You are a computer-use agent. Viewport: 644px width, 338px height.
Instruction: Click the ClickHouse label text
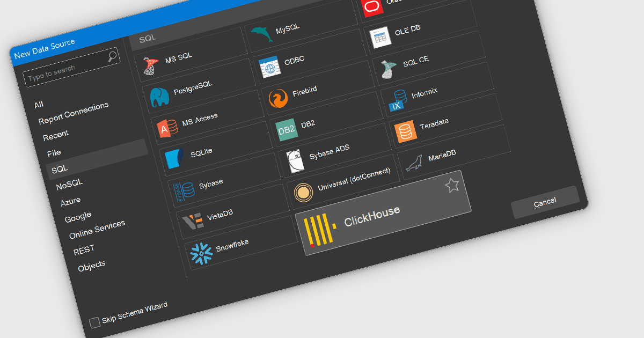click(x=372, y=216)
